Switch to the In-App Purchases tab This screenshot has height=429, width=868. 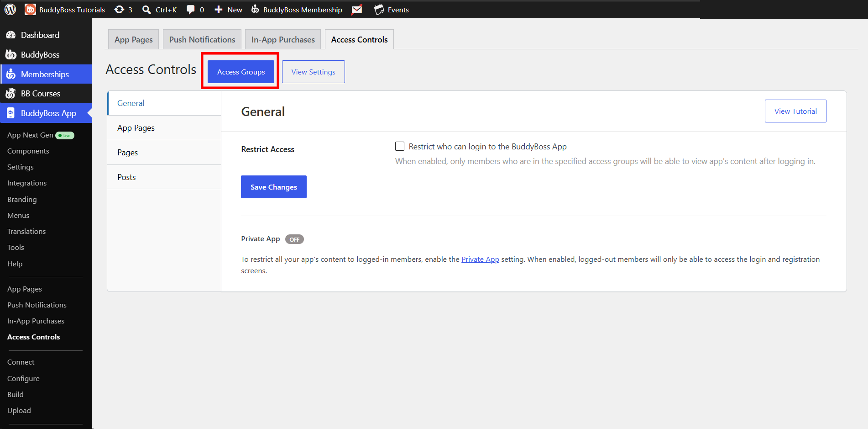(283, 39)
